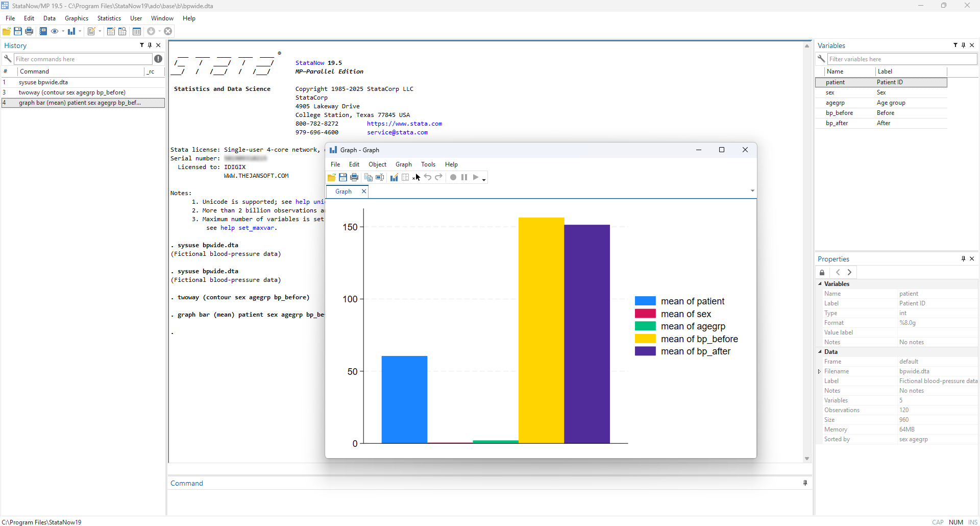980x526 pixels.
Task: Toggle the History panel filter funnel icon
Action: coord(142,45)
